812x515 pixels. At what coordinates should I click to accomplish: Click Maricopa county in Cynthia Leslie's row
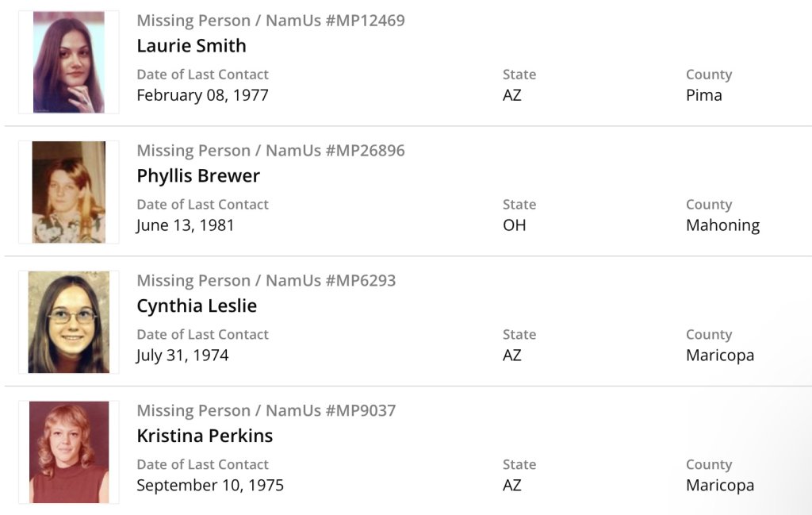[720, 356]
